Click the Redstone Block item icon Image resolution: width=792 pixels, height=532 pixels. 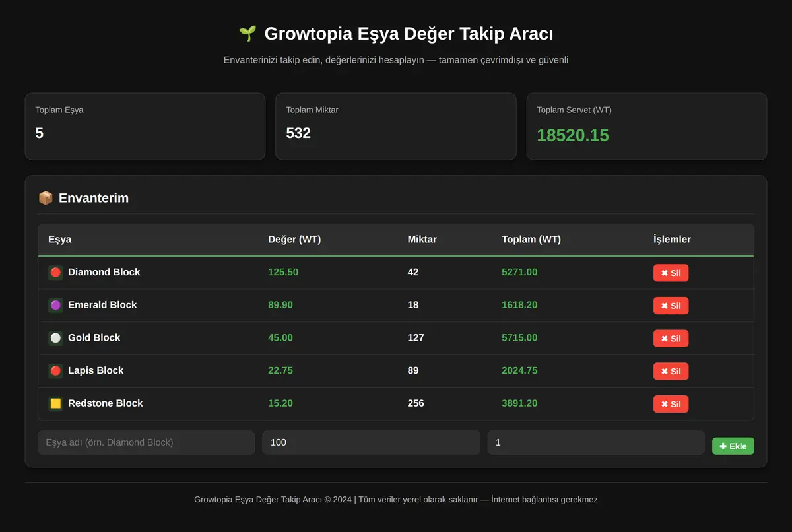55,403
